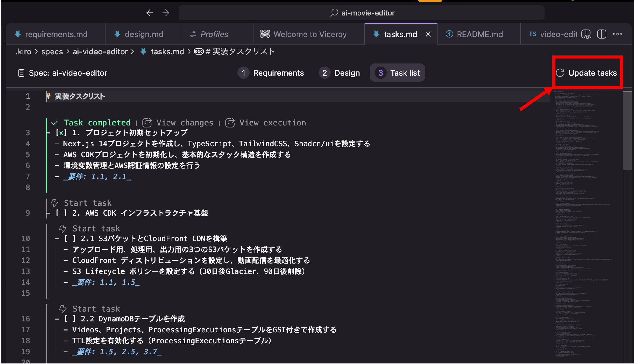Click the View execution icon

pyautogui.click(x=230, y=123)
